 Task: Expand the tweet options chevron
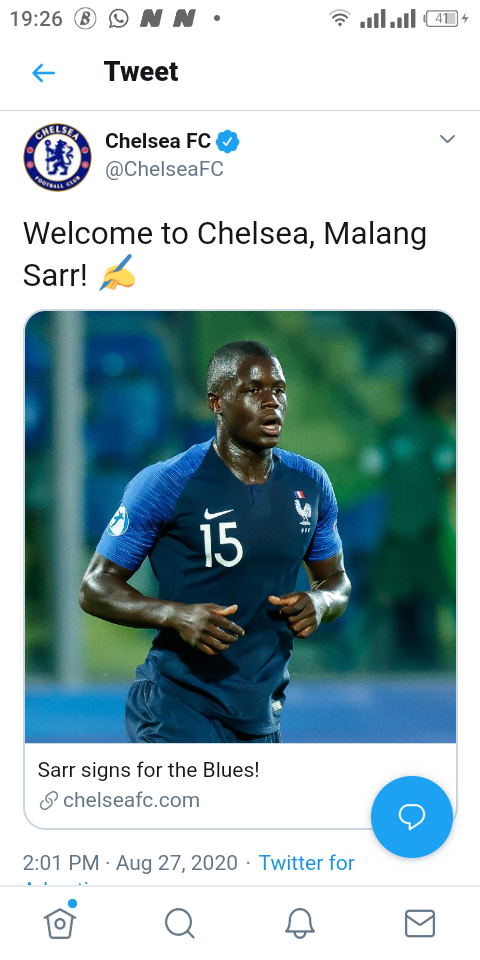pyautogui.click(x=448, y=139)
